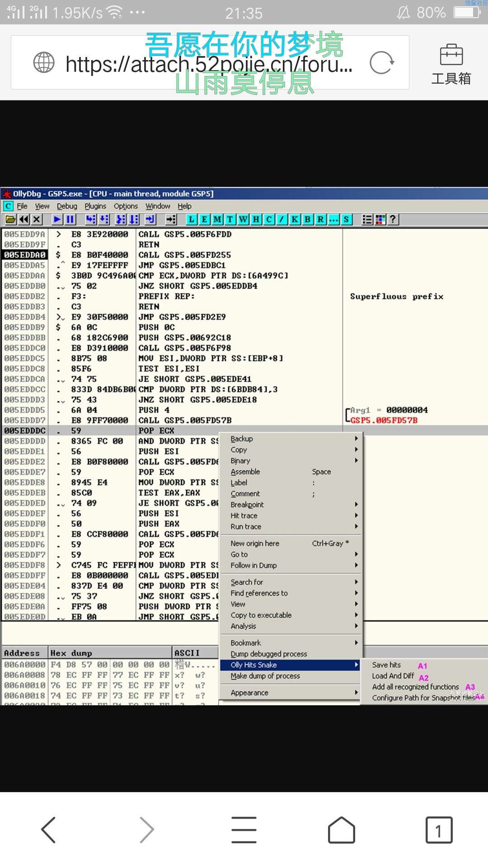Click Add all recognized functions
The height and width of the screenshot is (868, 488).
tap(415, 687)
